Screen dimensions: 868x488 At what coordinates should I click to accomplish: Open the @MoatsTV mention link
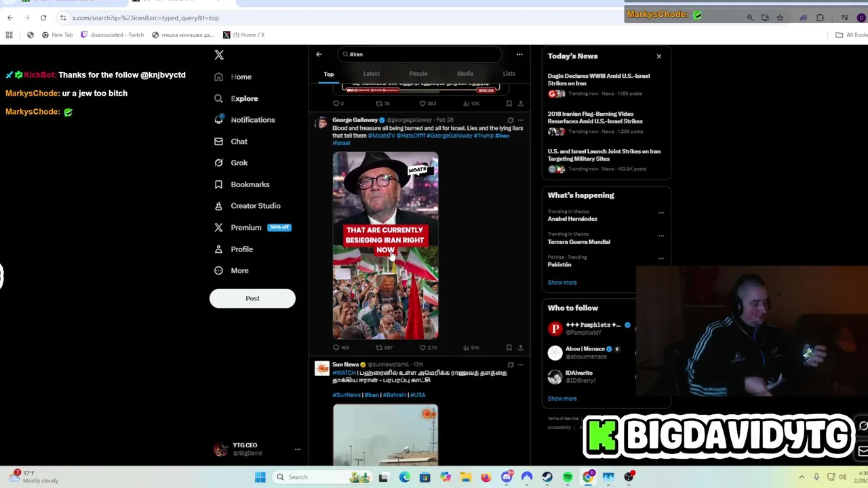381,136
